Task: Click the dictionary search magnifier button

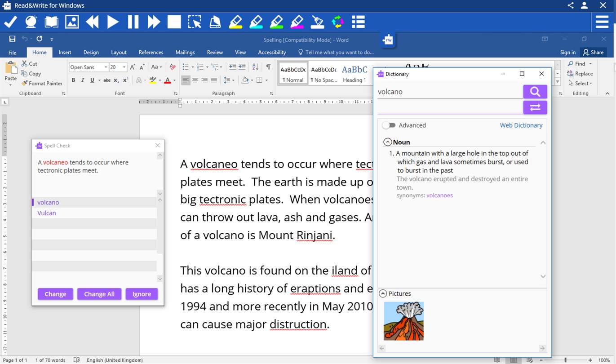Action: coord(535,92)
